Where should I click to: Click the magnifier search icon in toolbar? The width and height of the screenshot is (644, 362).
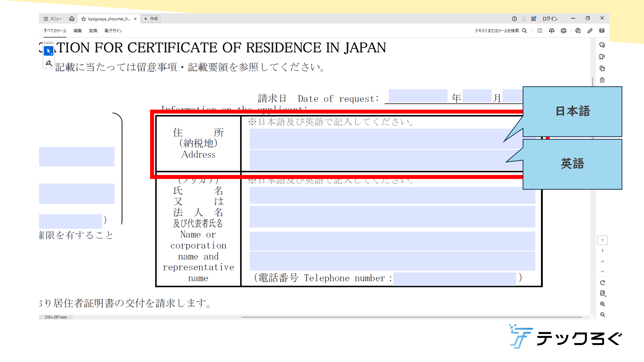click(x=525, y=31)
